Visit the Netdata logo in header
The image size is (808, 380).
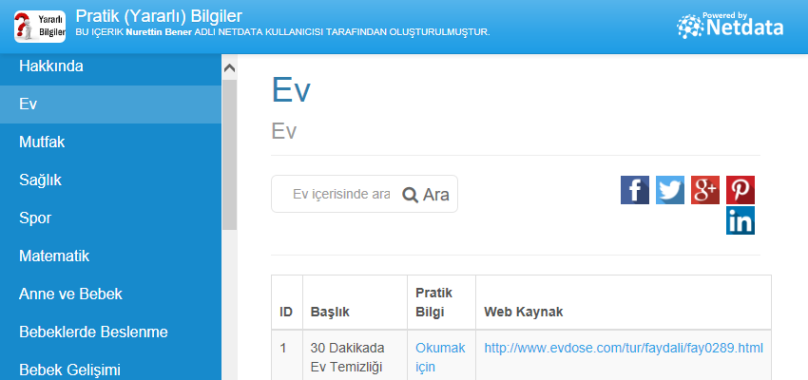click(x=730, y=25)
